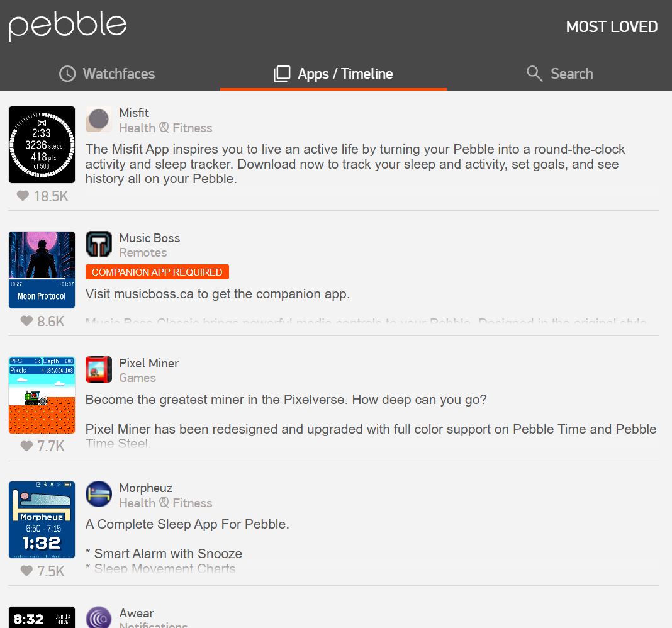The width and height of the screenshot is (672, 628).
Task: Click the Awear app icon
Action: [x=99, y=618]
